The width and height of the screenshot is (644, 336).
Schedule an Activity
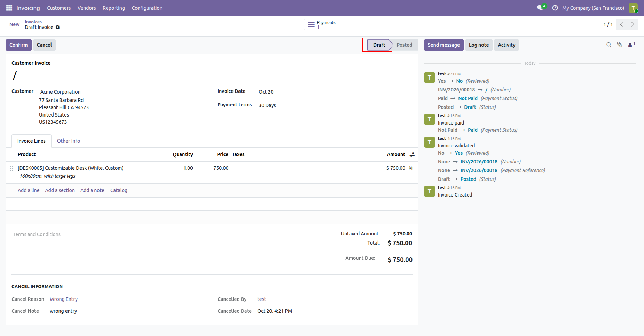click(x=506, y=45)
